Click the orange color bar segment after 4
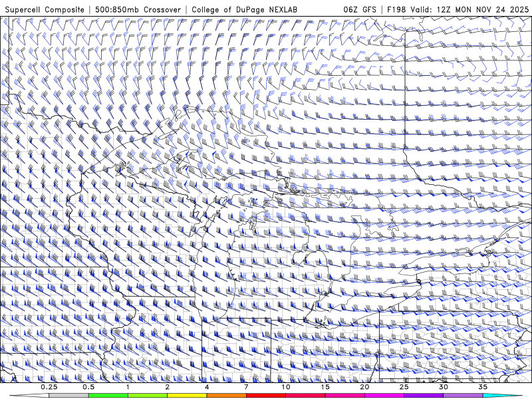 pos(226,396)
